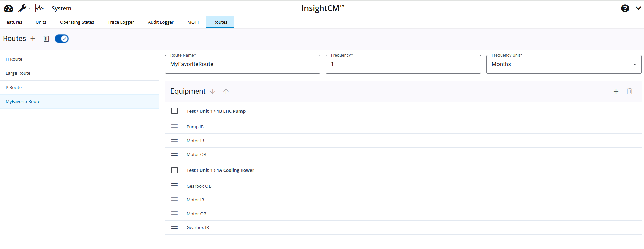The height and width of the screenshot is (249, 644).
Task: Open the Operating States tab
Action: (x=77, y=22)
